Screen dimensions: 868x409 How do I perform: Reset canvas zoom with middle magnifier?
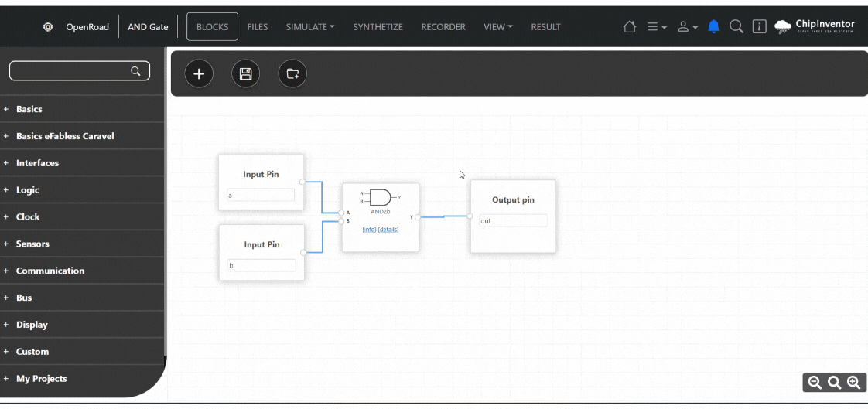[x=834, y=383]
